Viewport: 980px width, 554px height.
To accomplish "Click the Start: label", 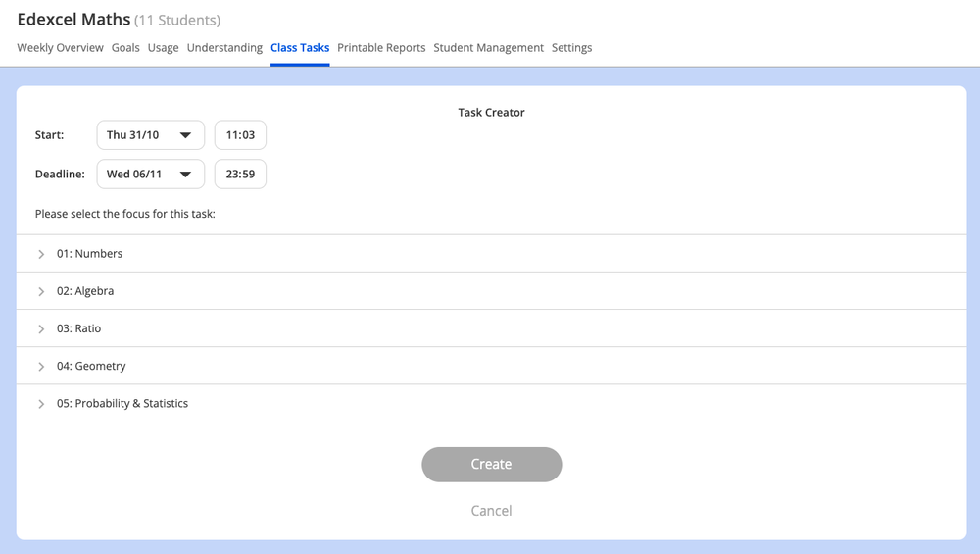I will point(49,135).
